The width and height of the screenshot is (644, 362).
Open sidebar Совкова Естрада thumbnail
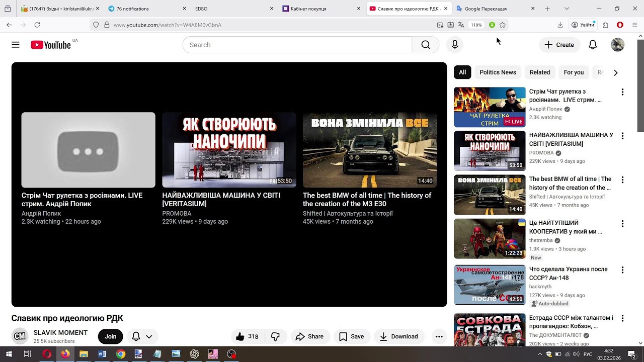tap(490, 330)
